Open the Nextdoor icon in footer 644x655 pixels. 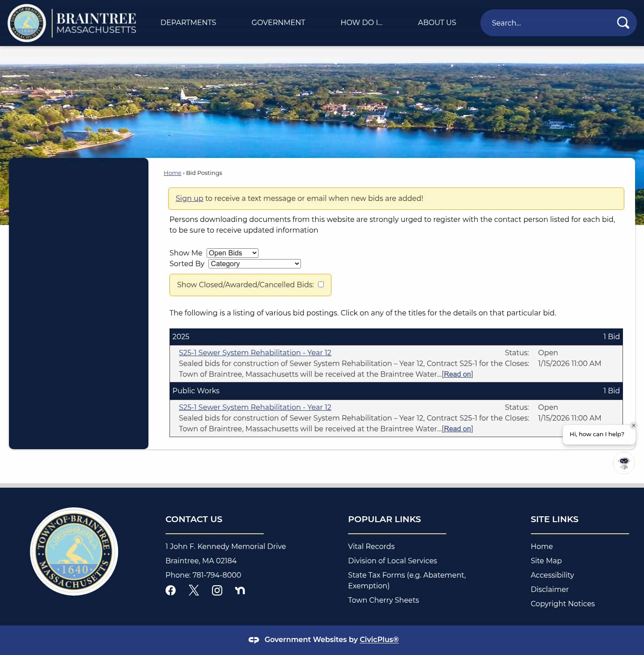tap(240, 590)
